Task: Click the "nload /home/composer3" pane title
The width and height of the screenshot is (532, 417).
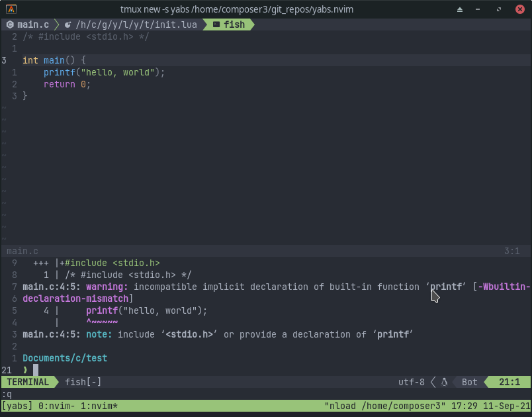Action: (384, 406)
